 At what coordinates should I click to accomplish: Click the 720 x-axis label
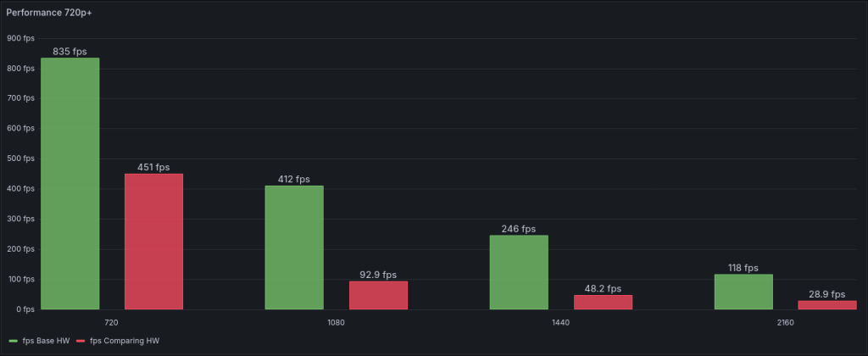111,323
